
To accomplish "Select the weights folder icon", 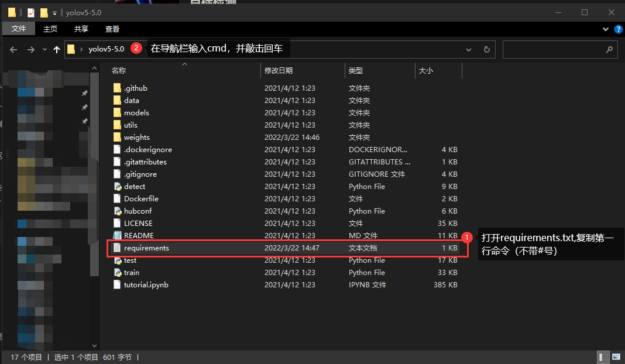I will pos(117,138).
